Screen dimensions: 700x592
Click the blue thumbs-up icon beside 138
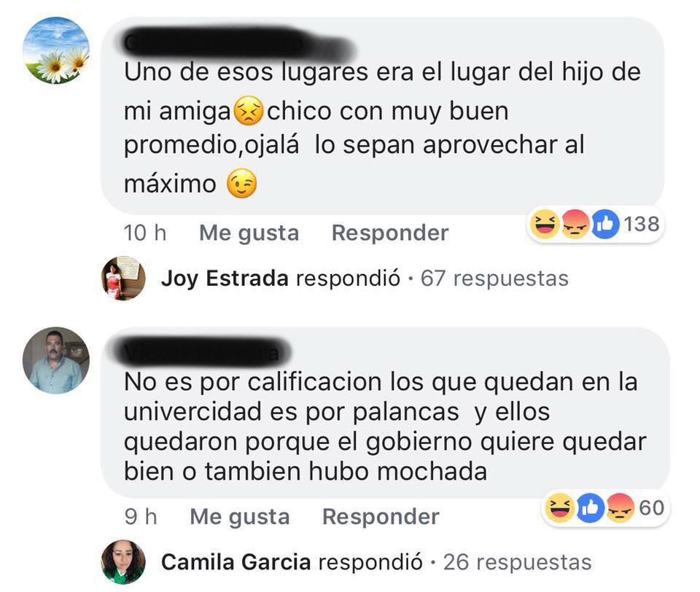click(605, 224)
